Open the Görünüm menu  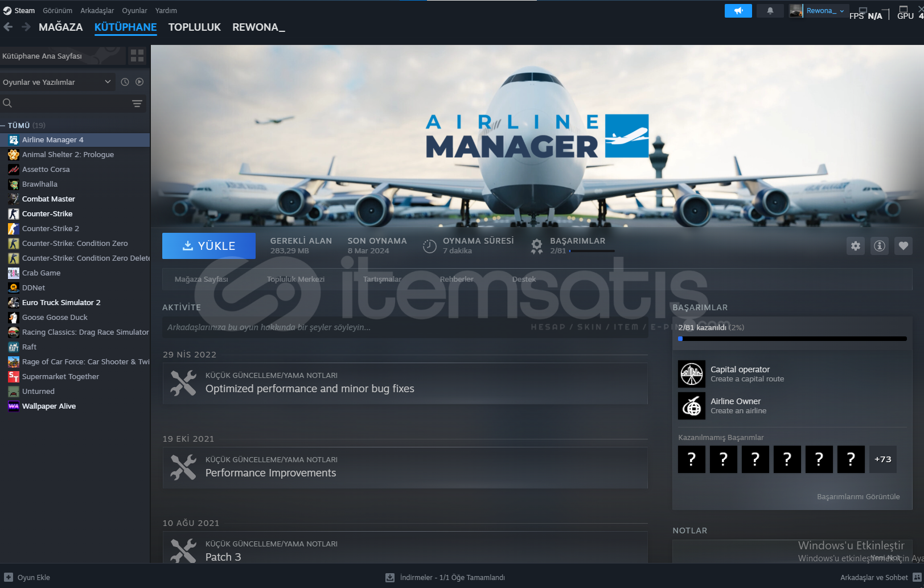point(58,11)
